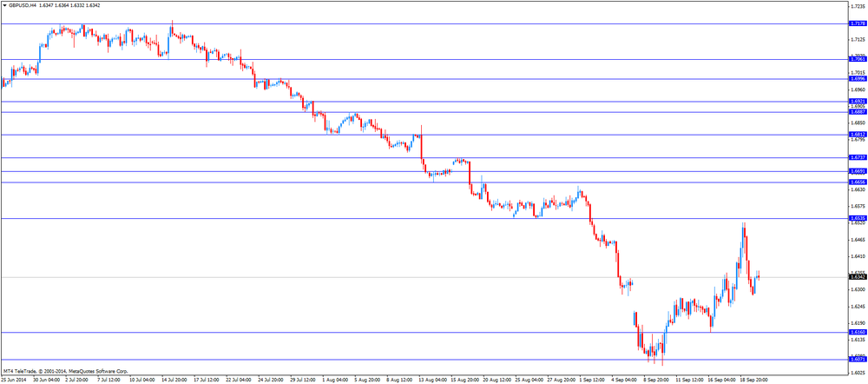Click the 17 Jul 12:00 time label
The image size is (868, 384).
click(207, 381)
